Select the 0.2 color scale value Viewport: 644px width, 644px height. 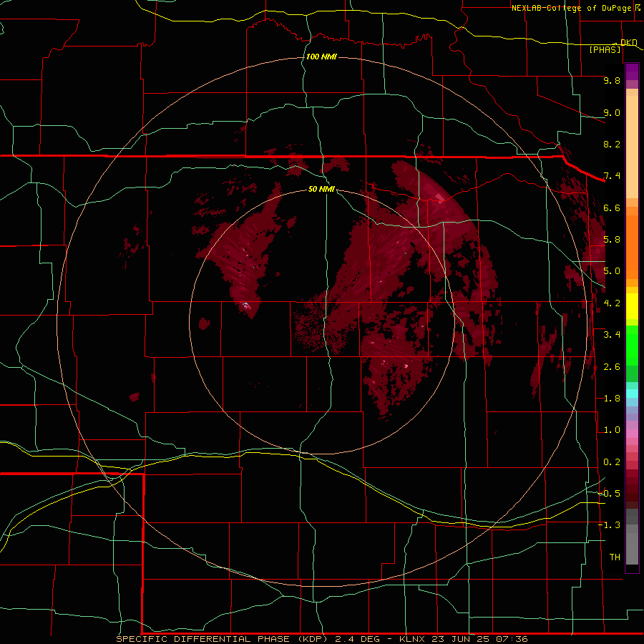[x=612, y=462]
